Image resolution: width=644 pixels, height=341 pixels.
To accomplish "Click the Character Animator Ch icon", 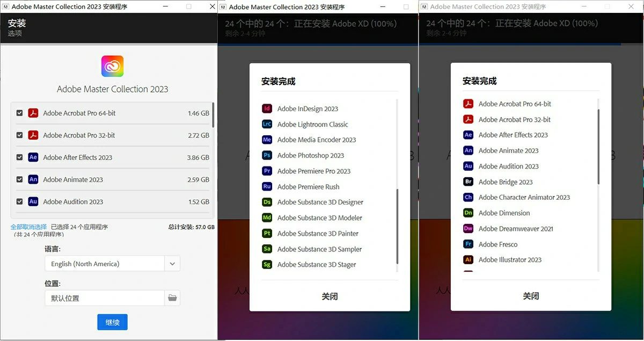I will (468, 197).
